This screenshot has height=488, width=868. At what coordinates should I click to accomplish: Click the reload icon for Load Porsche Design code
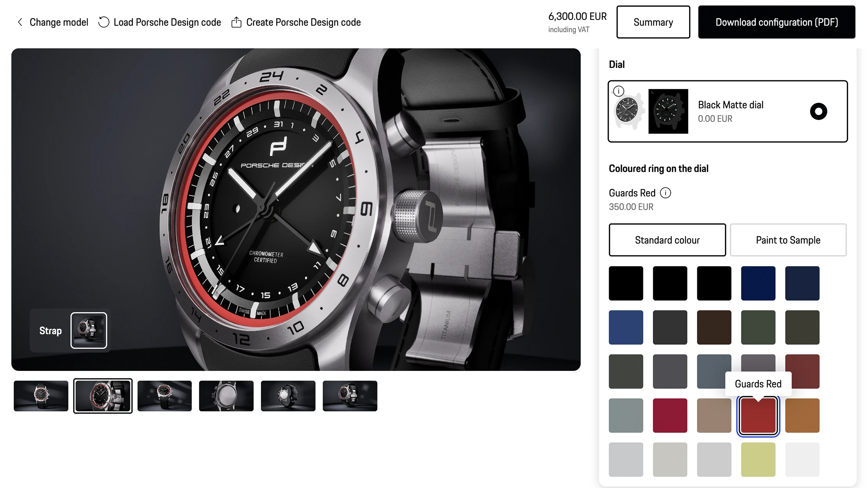tap(104, 22)
